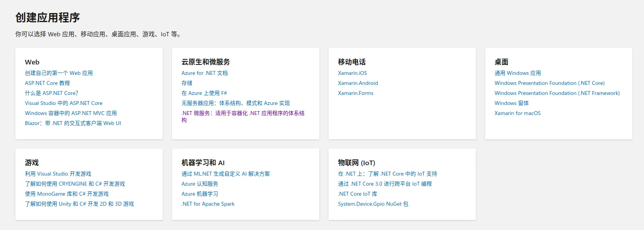Open 在 Azure 上使用 F# link
Viewport: 644px width, 230px height.
coord(204,93)
